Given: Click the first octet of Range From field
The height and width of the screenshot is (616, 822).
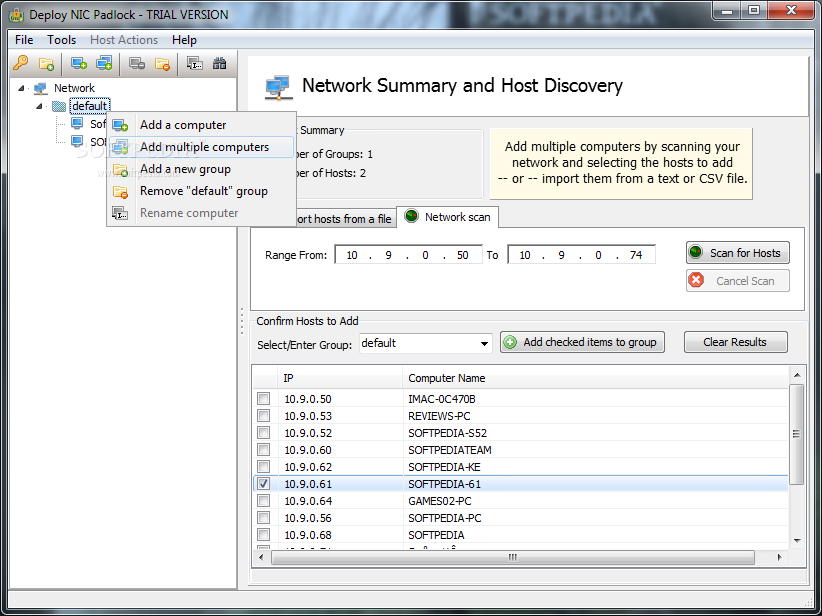Looking at the screenshot, I should point(352,255).
